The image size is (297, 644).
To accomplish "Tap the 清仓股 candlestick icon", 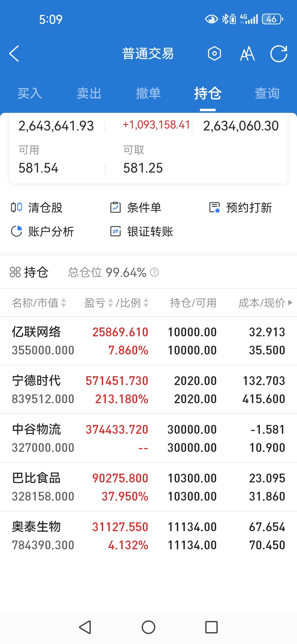I will (16, 207).
